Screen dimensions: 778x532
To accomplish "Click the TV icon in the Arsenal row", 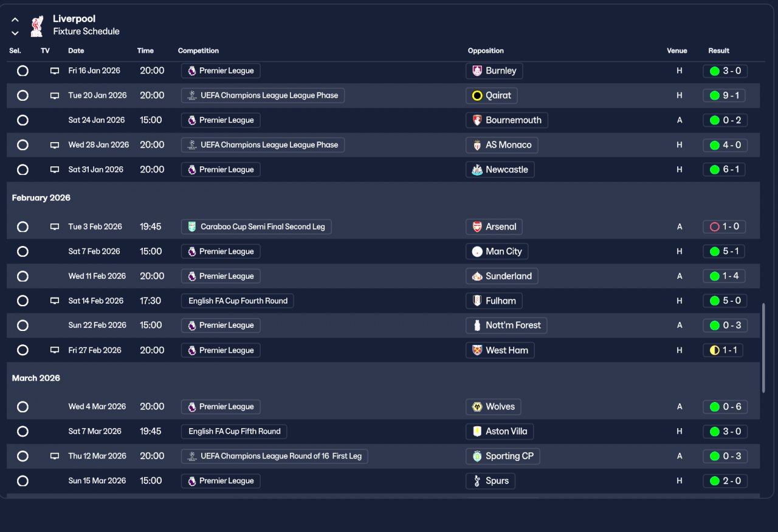I will (x=55, y=227).
